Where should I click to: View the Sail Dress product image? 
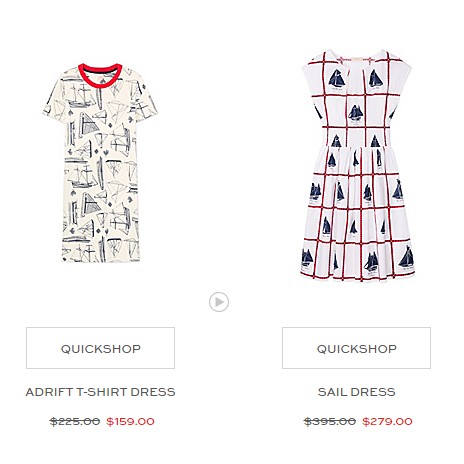pos(357,165)
